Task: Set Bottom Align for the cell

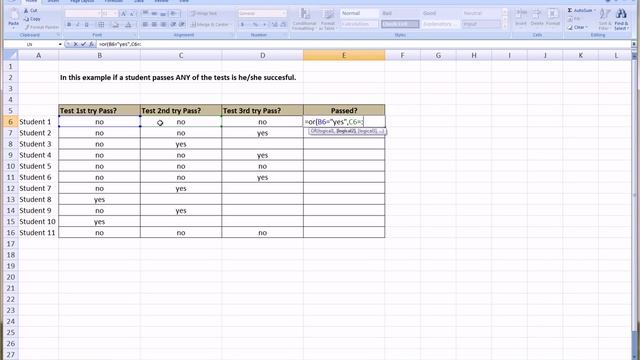Action: tap(163, 13)
